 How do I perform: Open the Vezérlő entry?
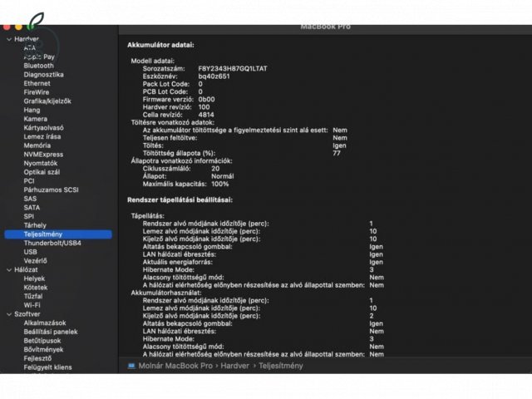coord(35,260)
